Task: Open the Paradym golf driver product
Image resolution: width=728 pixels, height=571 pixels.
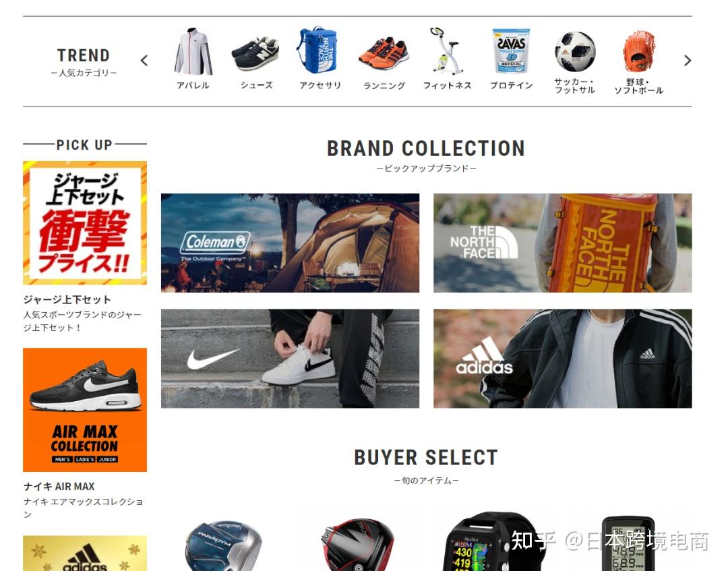Action: [x=223, y=546]
